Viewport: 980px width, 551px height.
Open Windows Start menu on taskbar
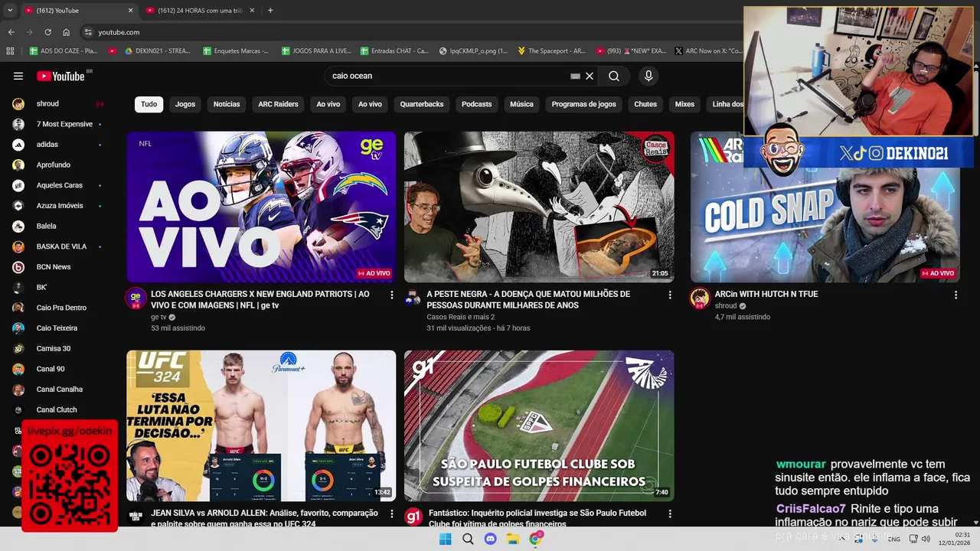click(x=445, y=539)
